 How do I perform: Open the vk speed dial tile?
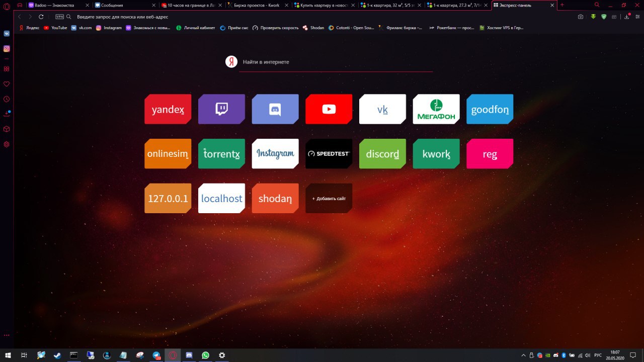(382, 109)
